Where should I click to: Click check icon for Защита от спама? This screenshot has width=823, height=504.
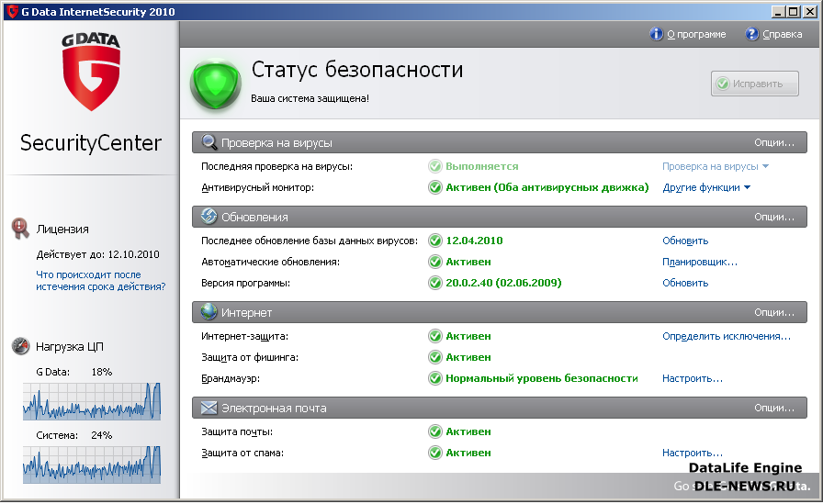[435, 453]
